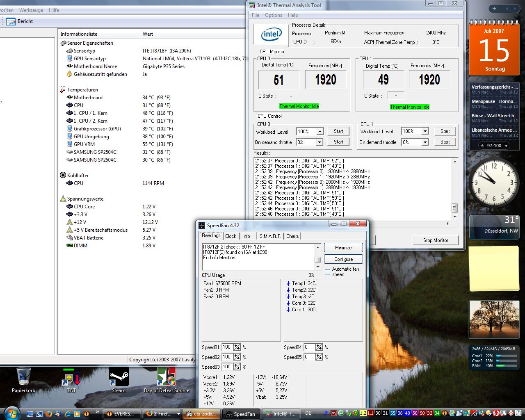Click the analog clock gadget
The image size is (525, 420).
[x=494, y=182]
